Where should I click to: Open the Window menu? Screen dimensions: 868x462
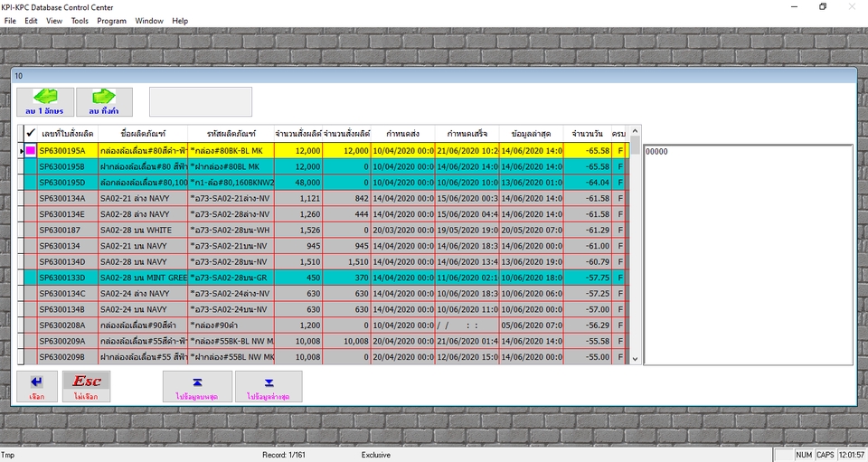(x=149, y=21)
